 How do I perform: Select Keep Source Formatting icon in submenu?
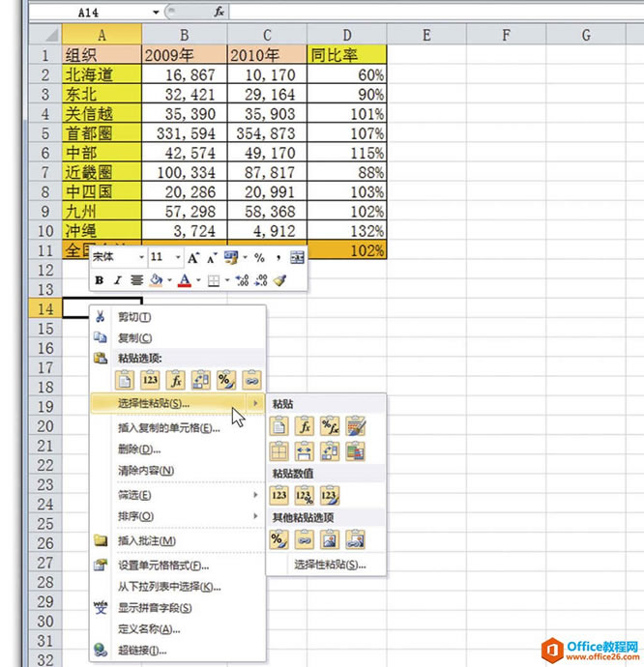[356, 426]
